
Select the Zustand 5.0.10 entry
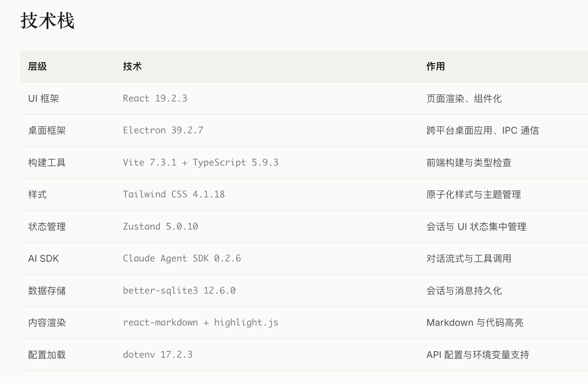[160, 227]
